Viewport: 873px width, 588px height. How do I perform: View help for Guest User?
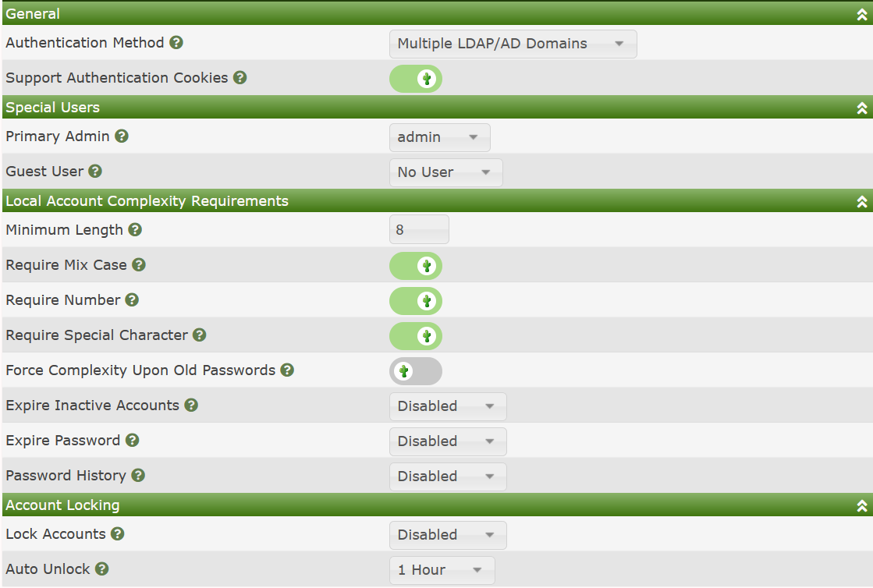click(x=97, y=172)
